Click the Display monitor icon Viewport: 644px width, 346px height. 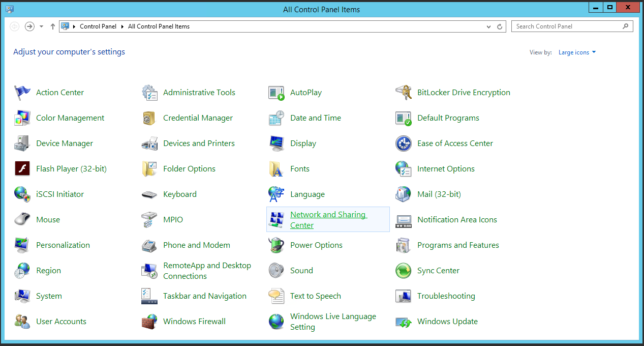tap(277, 143)
